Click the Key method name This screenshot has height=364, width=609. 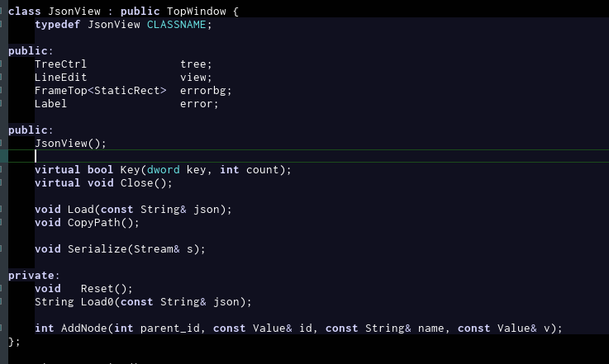(130, 170)
